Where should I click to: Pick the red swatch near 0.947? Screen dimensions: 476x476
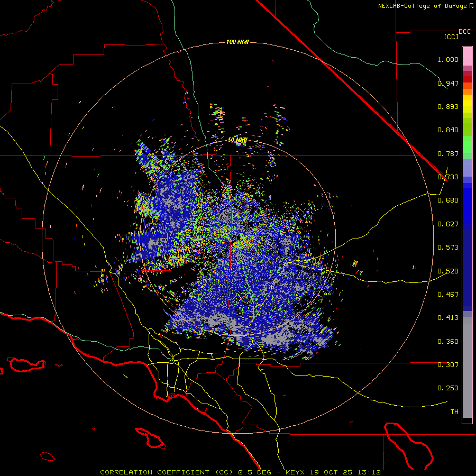[x=467, y=79]
